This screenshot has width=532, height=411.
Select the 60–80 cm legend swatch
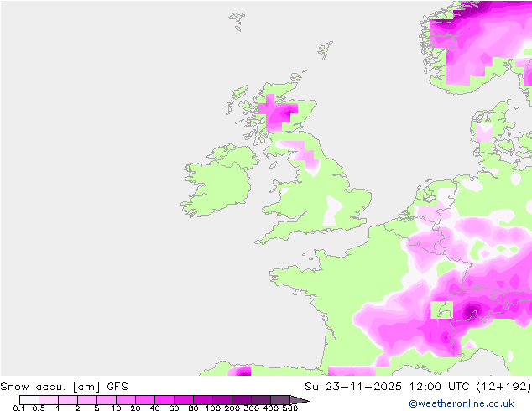tap(184, 400)
